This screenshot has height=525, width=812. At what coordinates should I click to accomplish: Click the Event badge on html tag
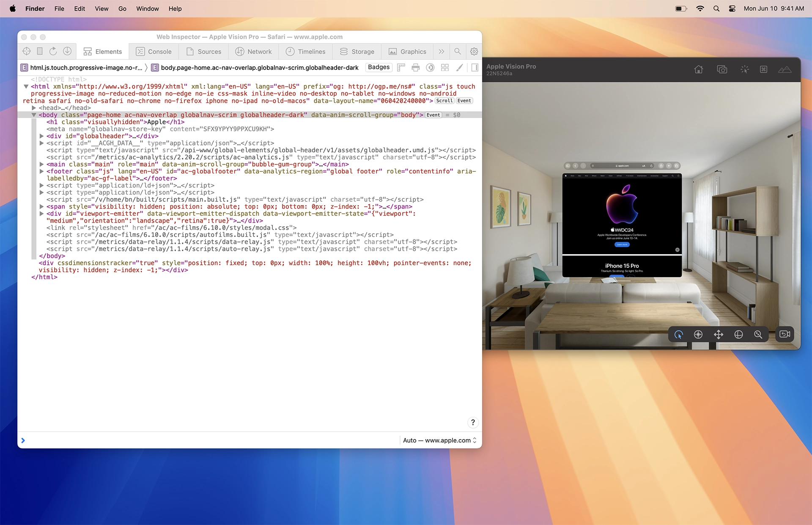[464, 101]
